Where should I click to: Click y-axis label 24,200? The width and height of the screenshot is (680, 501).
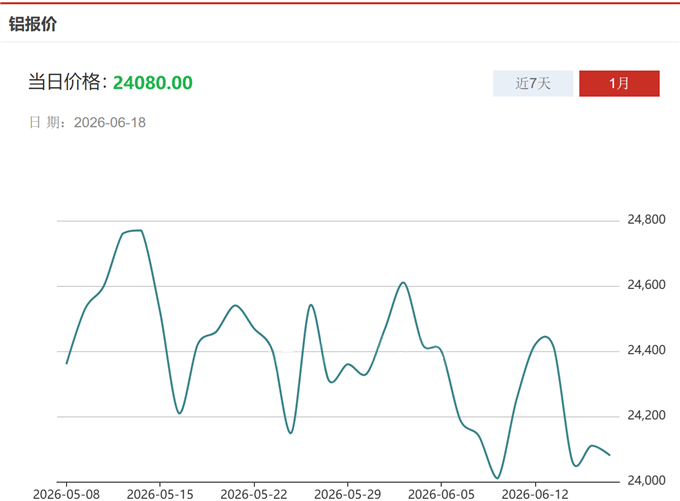(x=646, y=415)
